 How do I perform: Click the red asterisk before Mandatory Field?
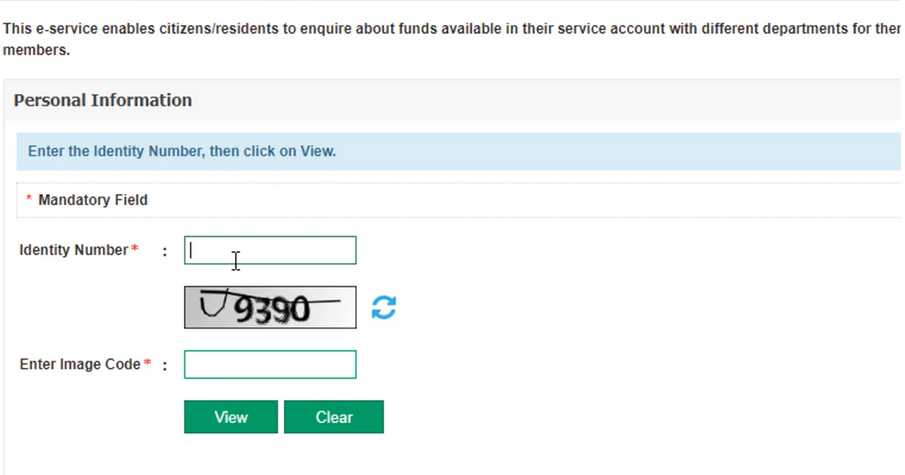(x=29, y=200)
